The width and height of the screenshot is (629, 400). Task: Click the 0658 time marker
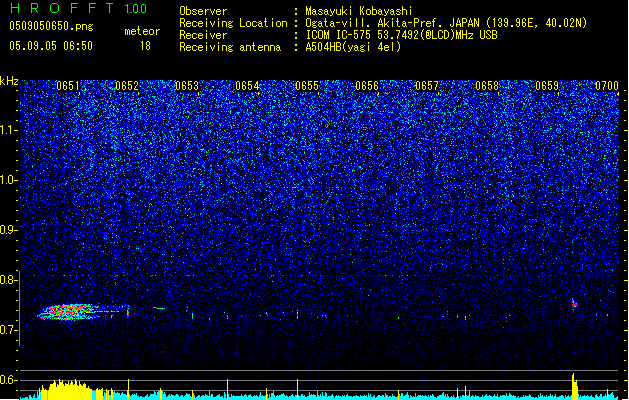point(487,86)
